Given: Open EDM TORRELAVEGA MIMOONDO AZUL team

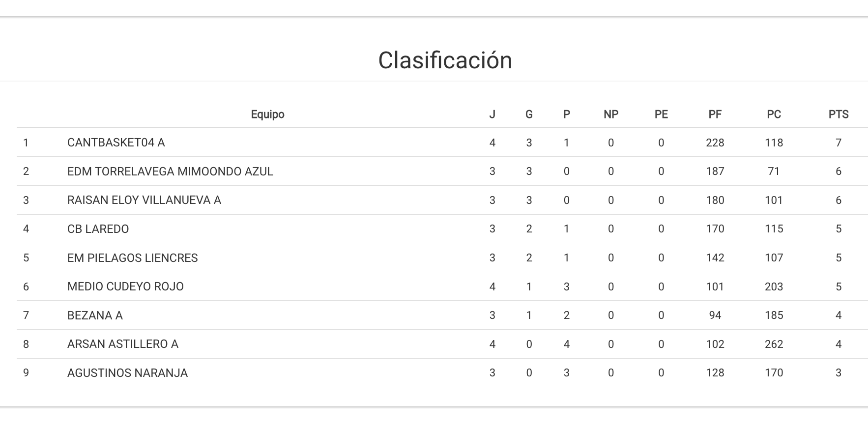Looking at the screenshot, I should (x=170, y=171).
